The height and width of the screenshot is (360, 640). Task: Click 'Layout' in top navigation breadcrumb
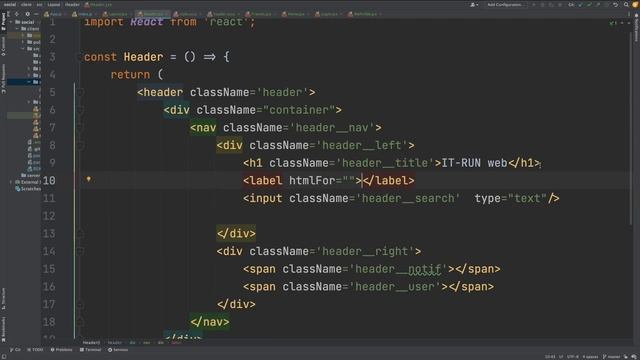tap(53, 5)
